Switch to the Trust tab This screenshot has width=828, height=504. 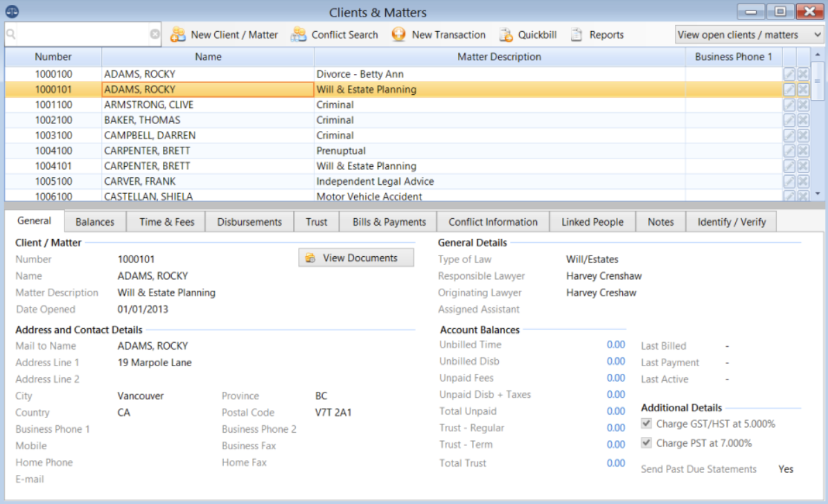317,222
